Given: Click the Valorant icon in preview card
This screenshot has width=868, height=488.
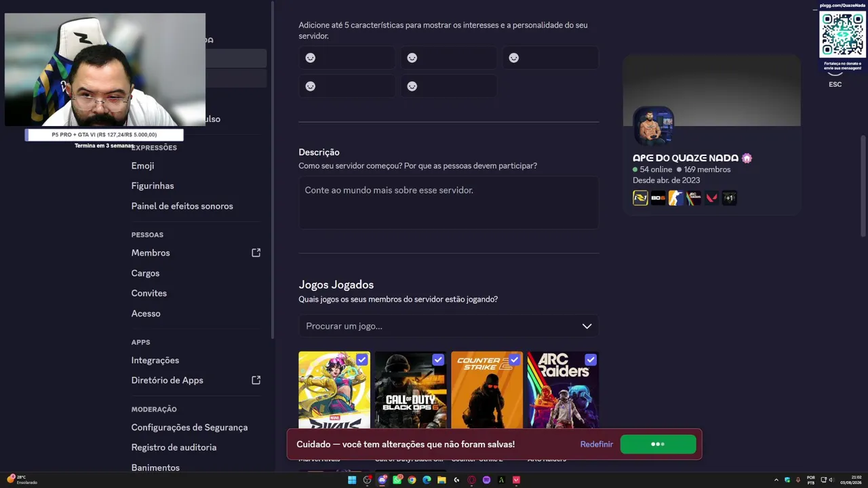Looking at the screenshot, I should (x=711, y=198).
